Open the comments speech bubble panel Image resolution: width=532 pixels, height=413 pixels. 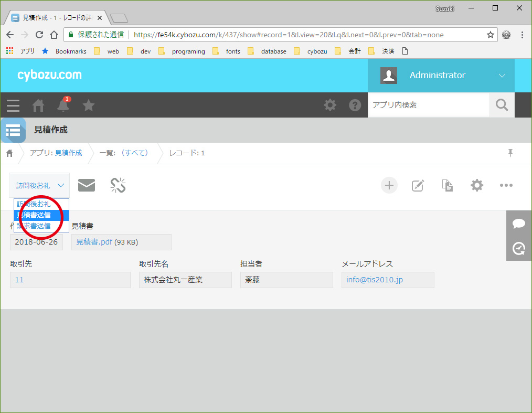519,224
